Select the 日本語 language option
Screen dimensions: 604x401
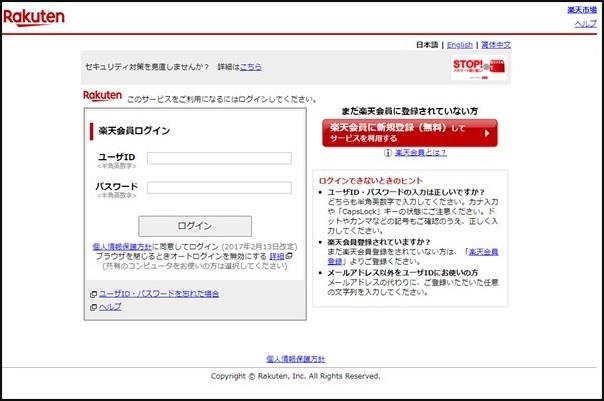point(427,45)
